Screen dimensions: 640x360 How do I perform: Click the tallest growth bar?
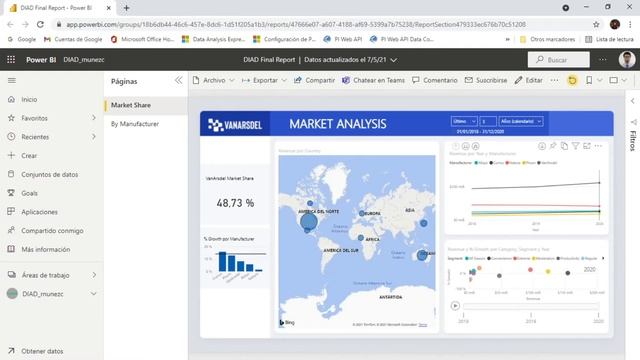coord(222,262)
